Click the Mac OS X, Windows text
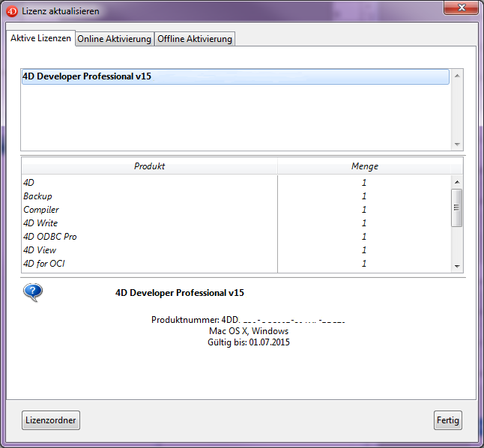The image size is (484, 448). point(249,331)
